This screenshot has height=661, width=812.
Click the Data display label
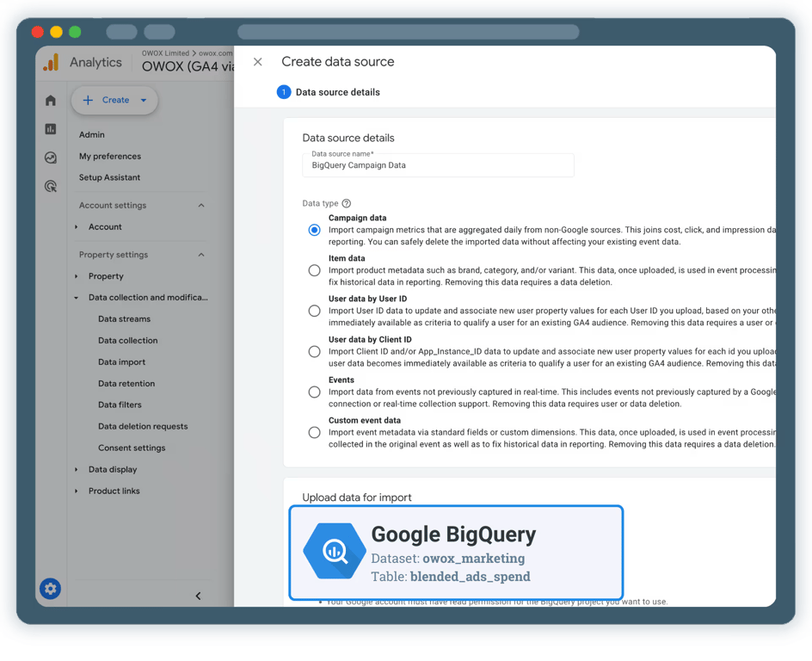(113, 470)
